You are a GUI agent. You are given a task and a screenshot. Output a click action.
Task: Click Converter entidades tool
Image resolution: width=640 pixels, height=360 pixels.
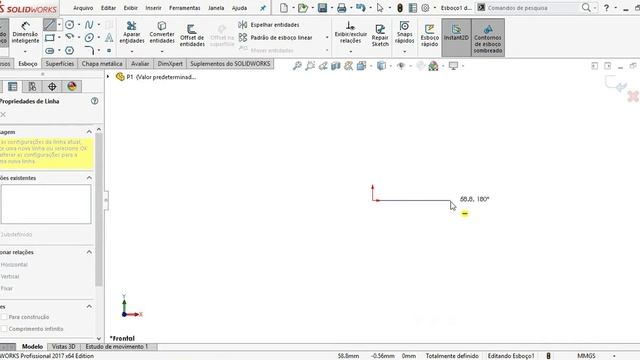(162, 33)
